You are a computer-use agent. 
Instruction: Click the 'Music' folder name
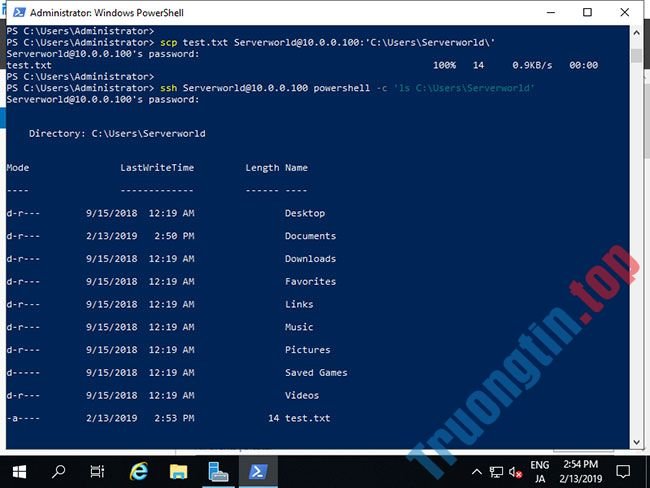click(299, 327)
